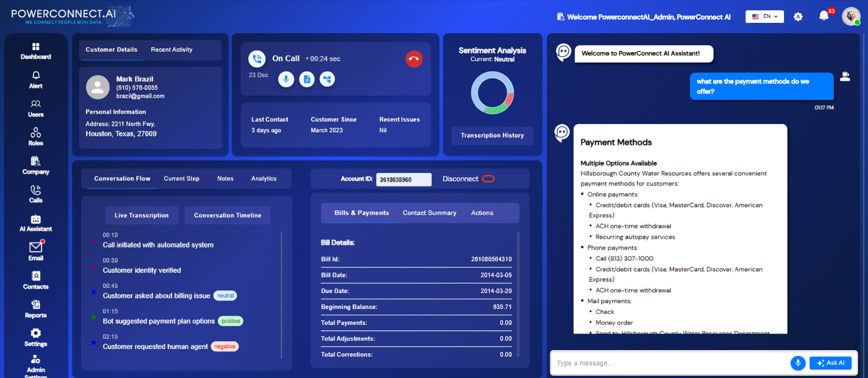The image size is (868, 378).
Task: Open the Conversation Timeline view
Action: tap(227, 216)
